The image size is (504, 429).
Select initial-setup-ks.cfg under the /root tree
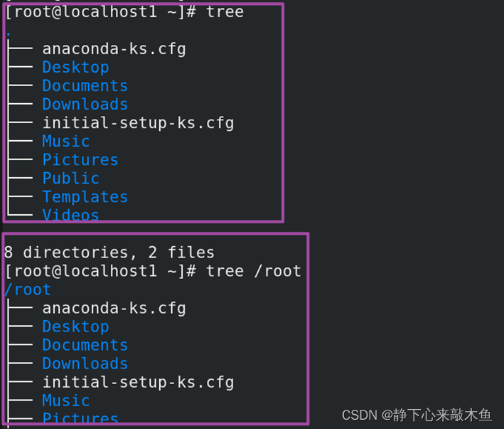(138, 382)
